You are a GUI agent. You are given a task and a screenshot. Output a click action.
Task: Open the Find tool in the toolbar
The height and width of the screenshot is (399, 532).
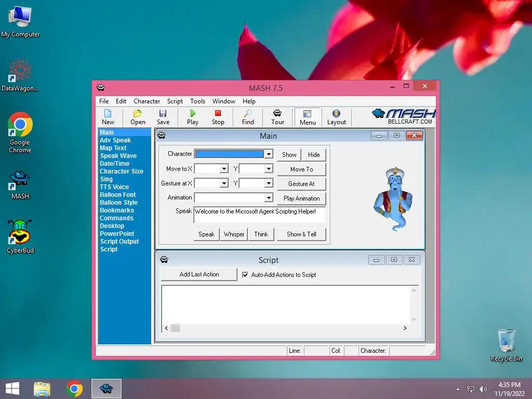click(x=248, y=117)
